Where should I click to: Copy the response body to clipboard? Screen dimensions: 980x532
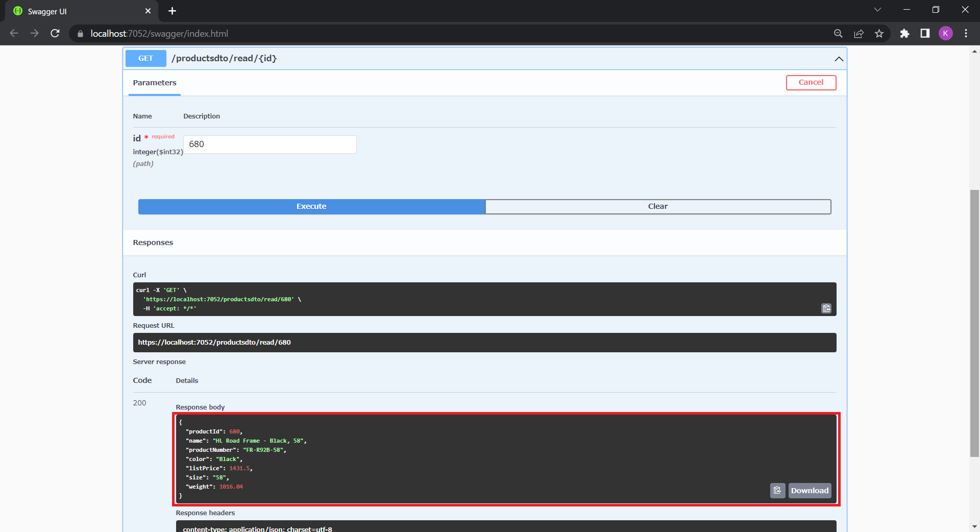point(777,491)
